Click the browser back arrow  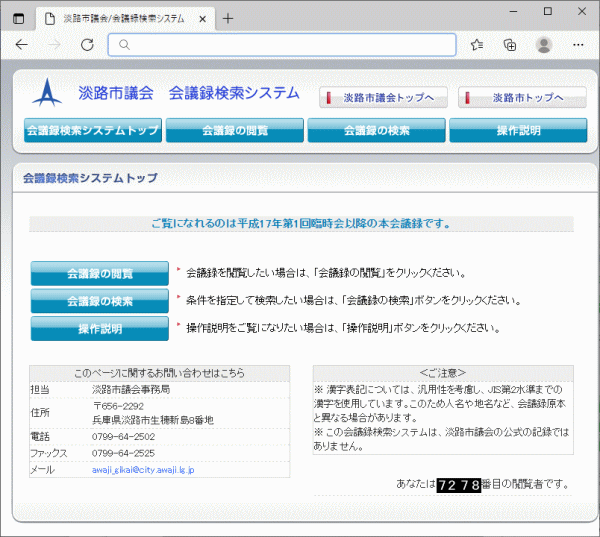coord(22,45)
